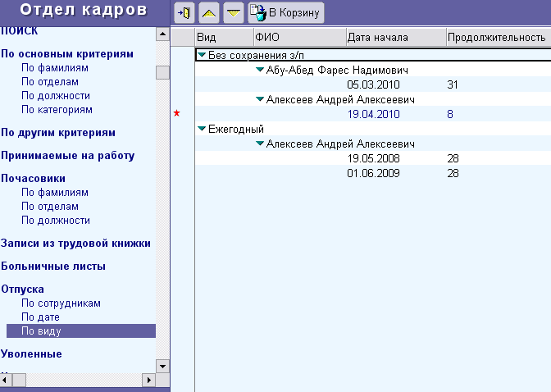Open 'По основным критериям' section
The height and width of the screenshot is (392, 551).
tap(67, 54)
